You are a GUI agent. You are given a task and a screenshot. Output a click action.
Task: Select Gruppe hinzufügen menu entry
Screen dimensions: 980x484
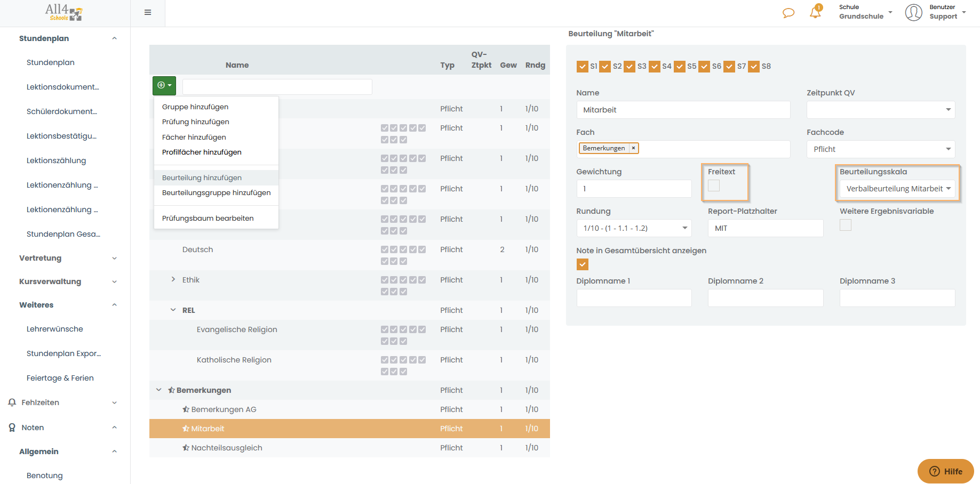pyautogui.click(x=216, y=107)
